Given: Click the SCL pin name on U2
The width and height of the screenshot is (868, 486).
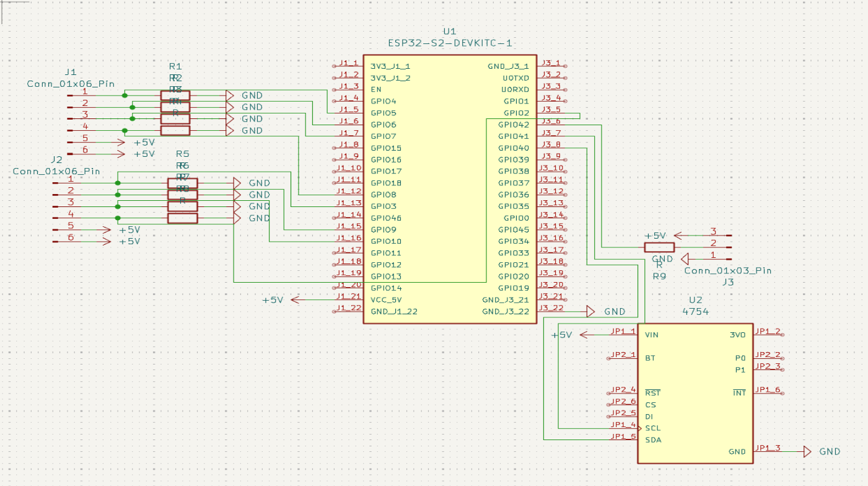Looking at the screenshot, I should (653, 428).
